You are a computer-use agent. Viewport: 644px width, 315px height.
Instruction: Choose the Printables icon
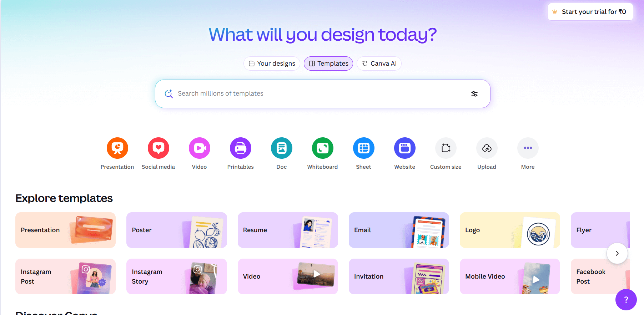[240, 148]
